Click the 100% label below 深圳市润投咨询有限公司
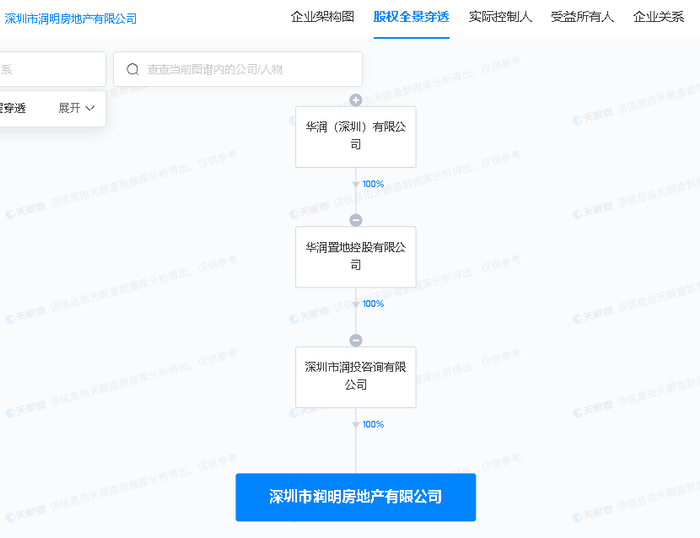Viewport: 700px width, 538px height. (373, 424)
